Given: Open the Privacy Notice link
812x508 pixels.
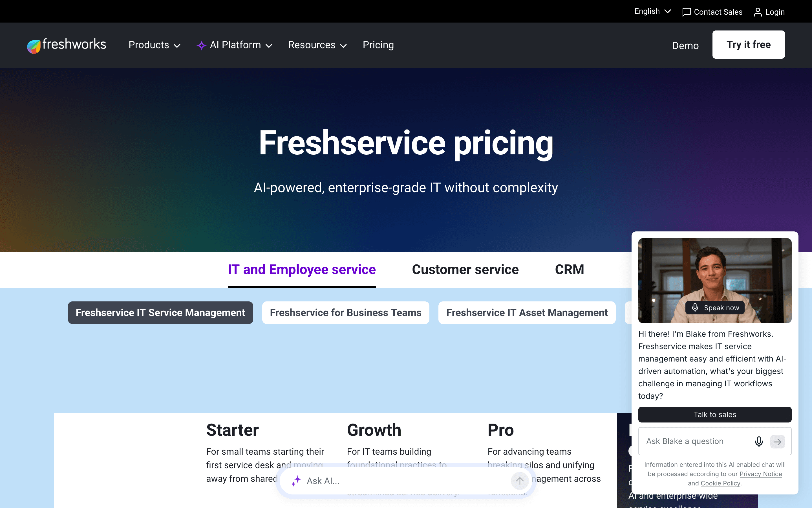Looking at the screenshot, I should click(x=761, y=474).
